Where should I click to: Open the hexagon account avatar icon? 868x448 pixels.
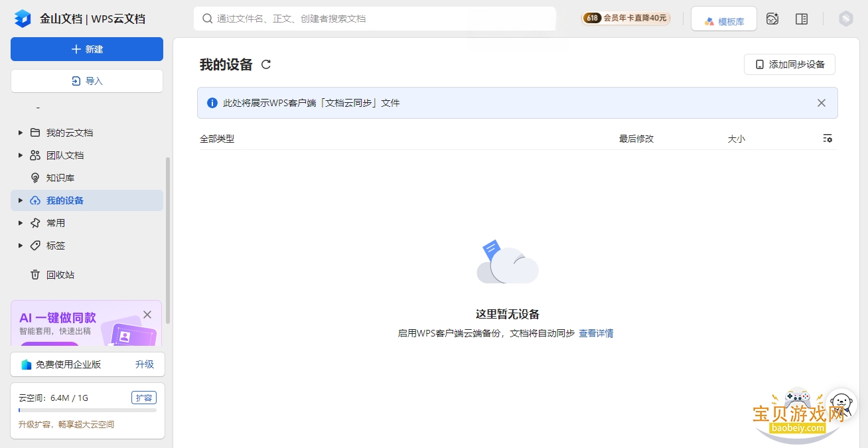(x=845, y=19)
